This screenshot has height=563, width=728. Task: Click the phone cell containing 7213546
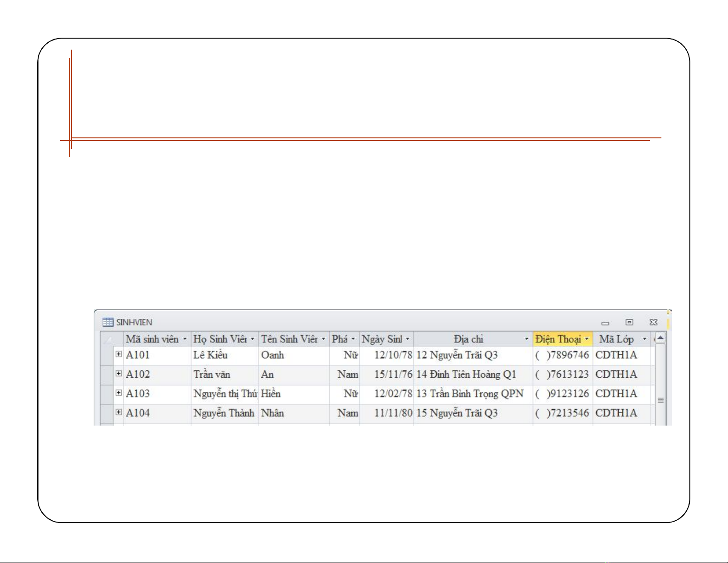[x=563, y=413]
